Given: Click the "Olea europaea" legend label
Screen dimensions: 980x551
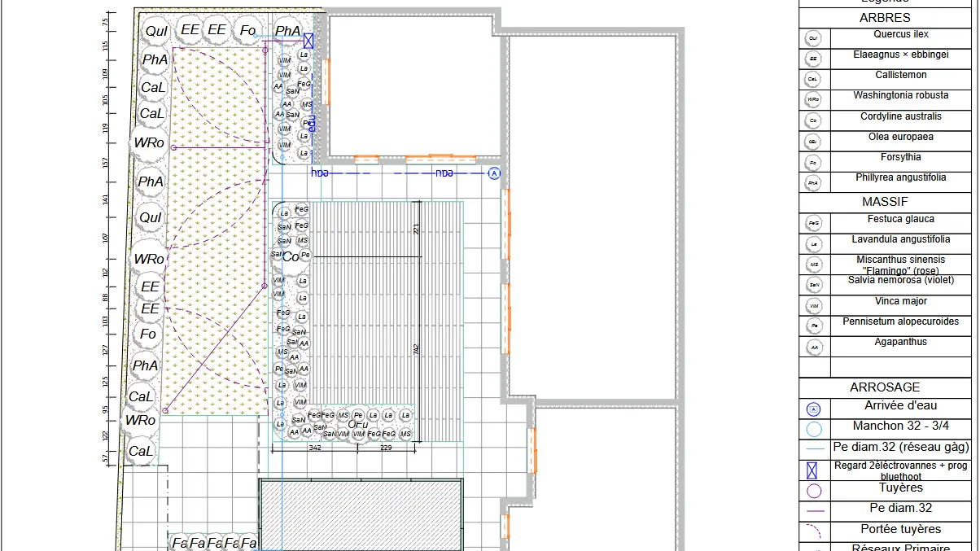Looking at the screenshot, I should click(901, 137).
